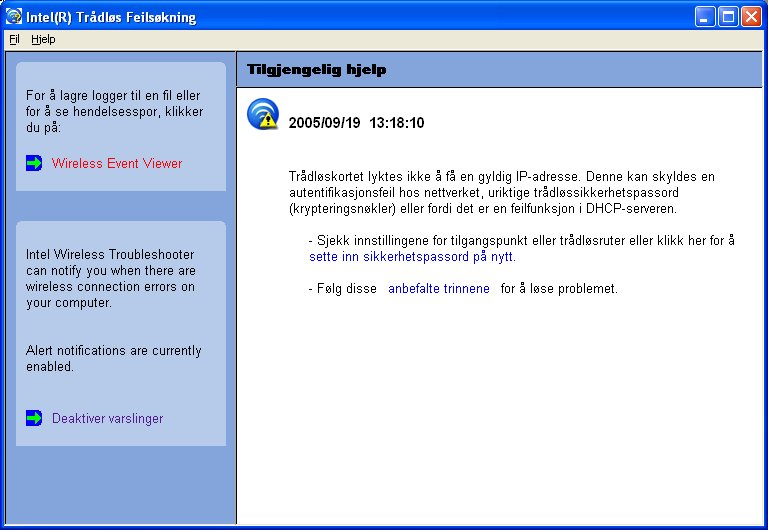Click the Intel wireless icon in the title bar

pyautogui.click(x=13, y=17)
